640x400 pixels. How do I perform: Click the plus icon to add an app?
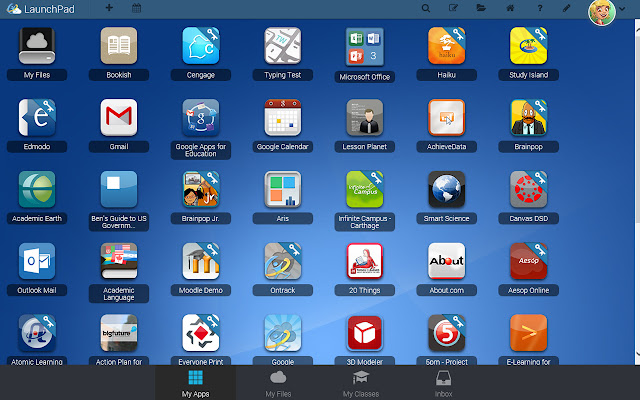[109, 7]
